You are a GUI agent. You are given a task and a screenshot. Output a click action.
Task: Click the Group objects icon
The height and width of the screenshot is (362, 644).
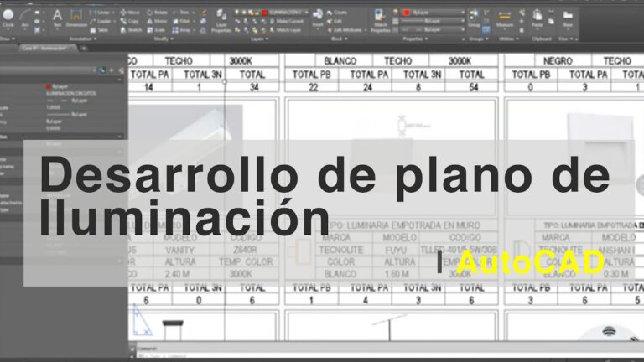(x=475, y=17)
